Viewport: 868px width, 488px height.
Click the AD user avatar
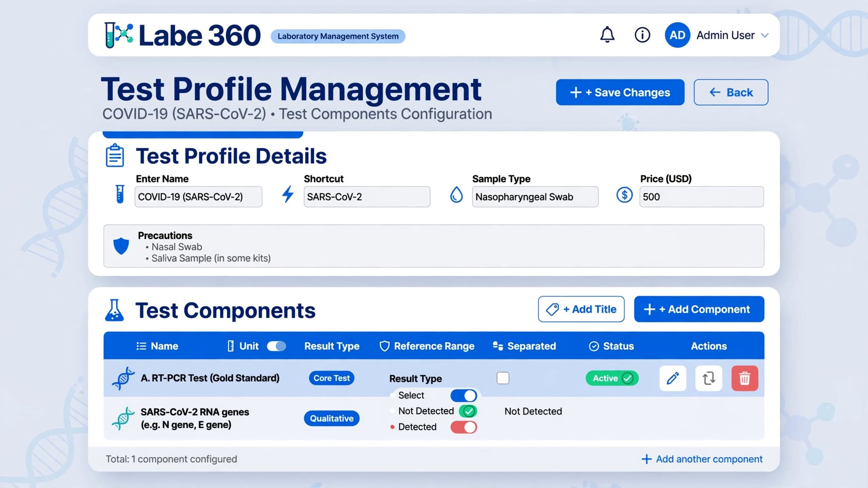(x=677, y=35)
